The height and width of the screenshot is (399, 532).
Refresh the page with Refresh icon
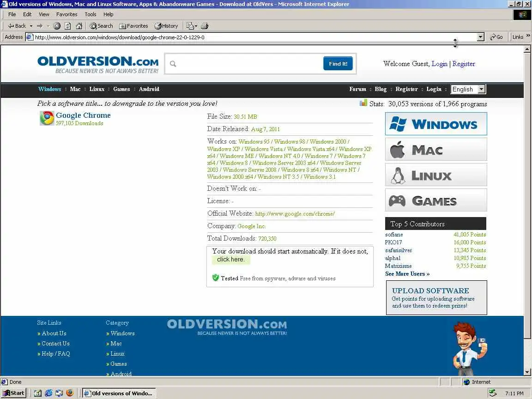pos(68,26)
